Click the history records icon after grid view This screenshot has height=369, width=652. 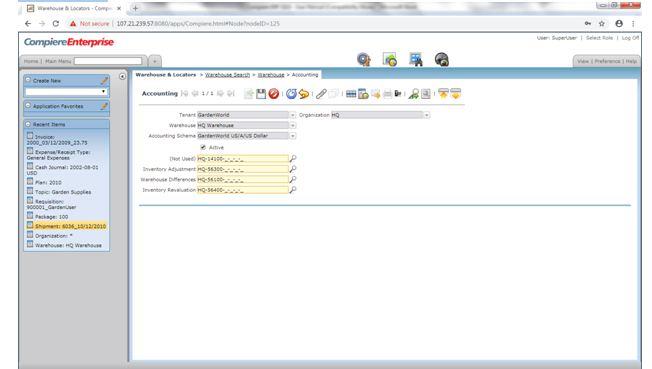pyautogui.click(x=363, y=94)
